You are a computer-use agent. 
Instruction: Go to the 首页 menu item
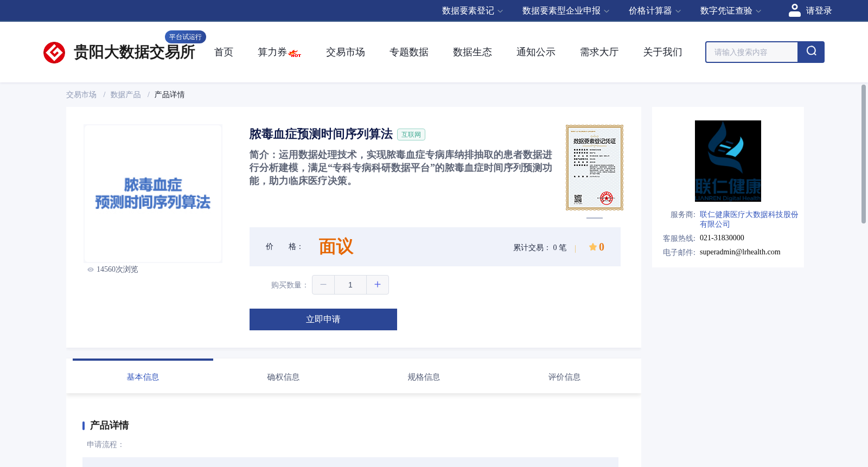(x=224, y=52)
